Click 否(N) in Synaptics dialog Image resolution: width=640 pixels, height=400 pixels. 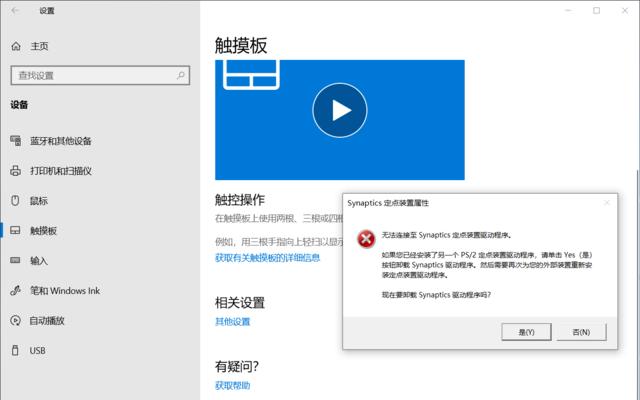(581, 332)
